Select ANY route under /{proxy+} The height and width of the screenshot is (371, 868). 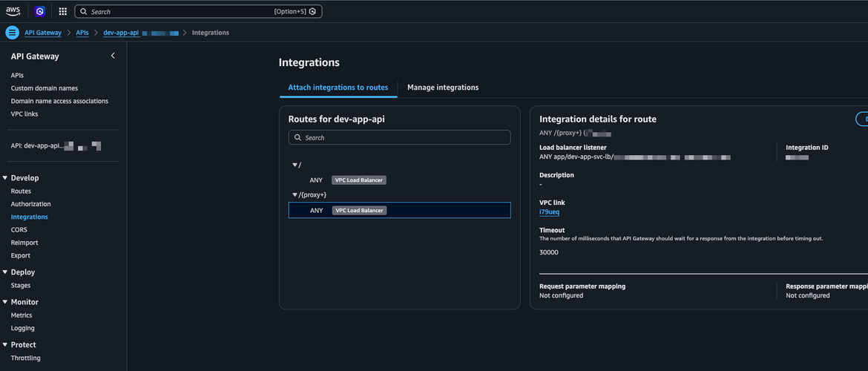[x=399, y=211]
